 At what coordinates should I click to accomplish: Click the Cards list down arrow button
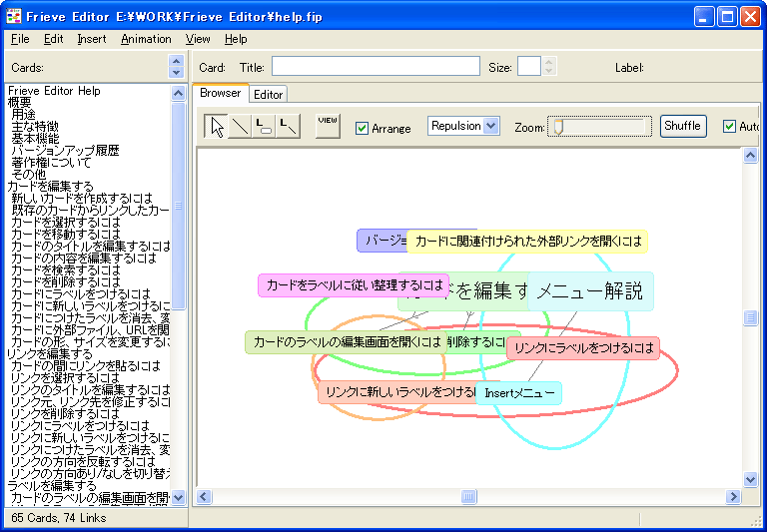176,72
